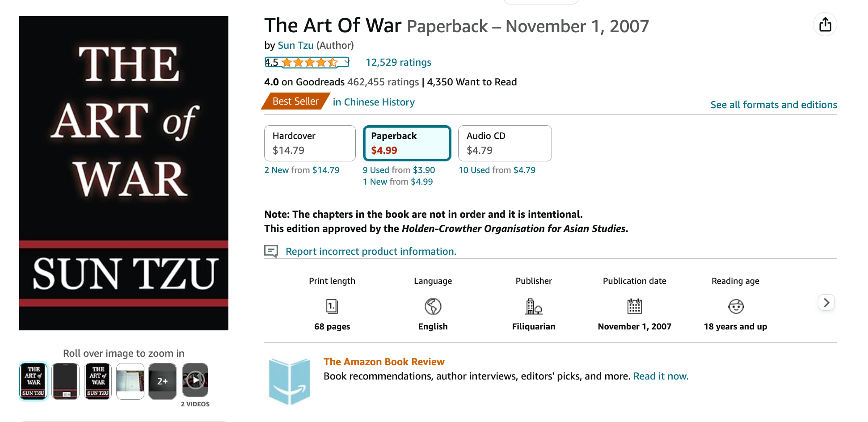View the 12,529 ratings
The height and width of the screenshot is (422, 868).
[398, 62]
